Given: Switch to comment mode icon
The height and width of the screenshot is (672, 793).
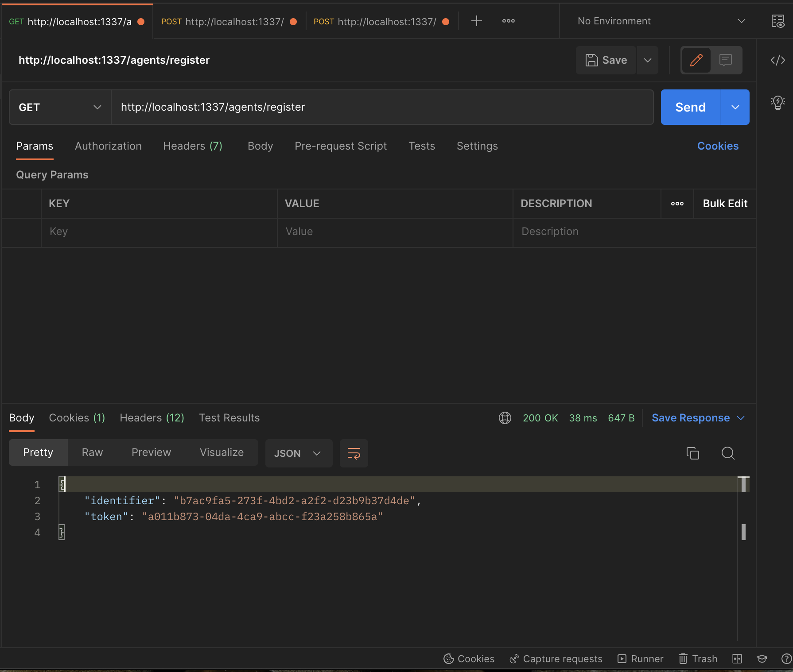Looking at the screenshot, I should point(725,60).
